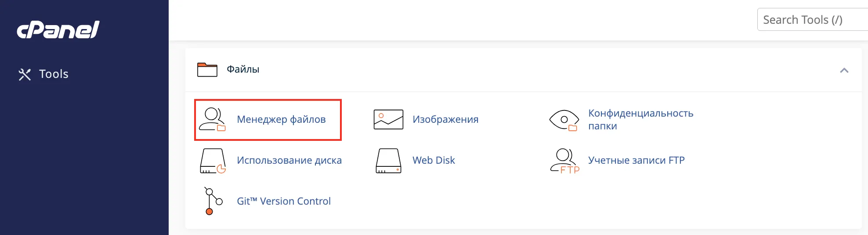Open Конфиденциальность папки link

[640, 119]
